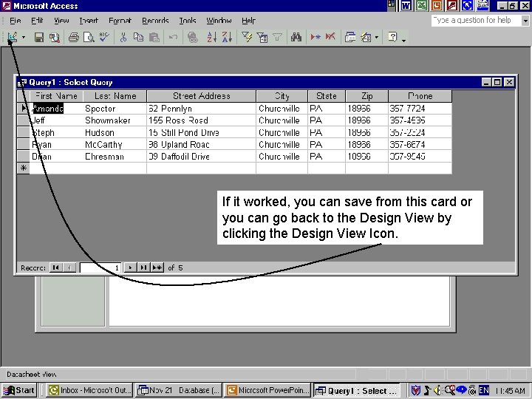Click the Paste clipboard icon

[154, 38]
